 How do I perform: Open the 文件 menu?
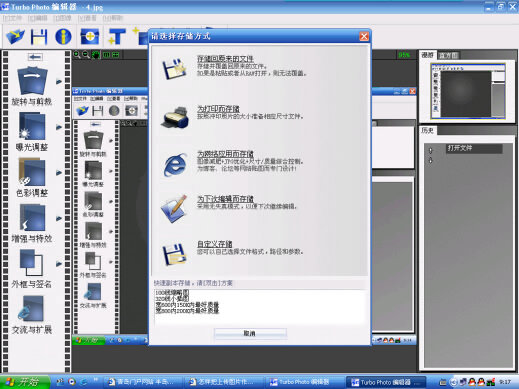[12, 18]
